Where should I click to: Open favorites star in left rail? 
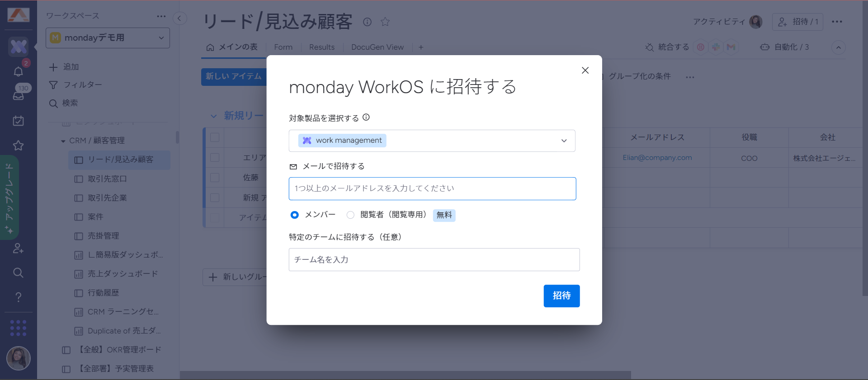[19, 145]
